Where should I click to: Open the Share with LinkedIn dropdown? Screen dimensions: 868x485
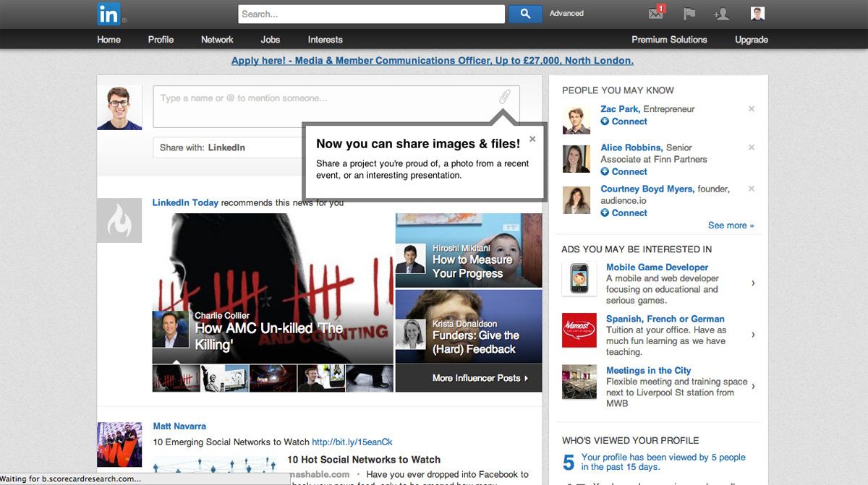(x=228, y=147)
